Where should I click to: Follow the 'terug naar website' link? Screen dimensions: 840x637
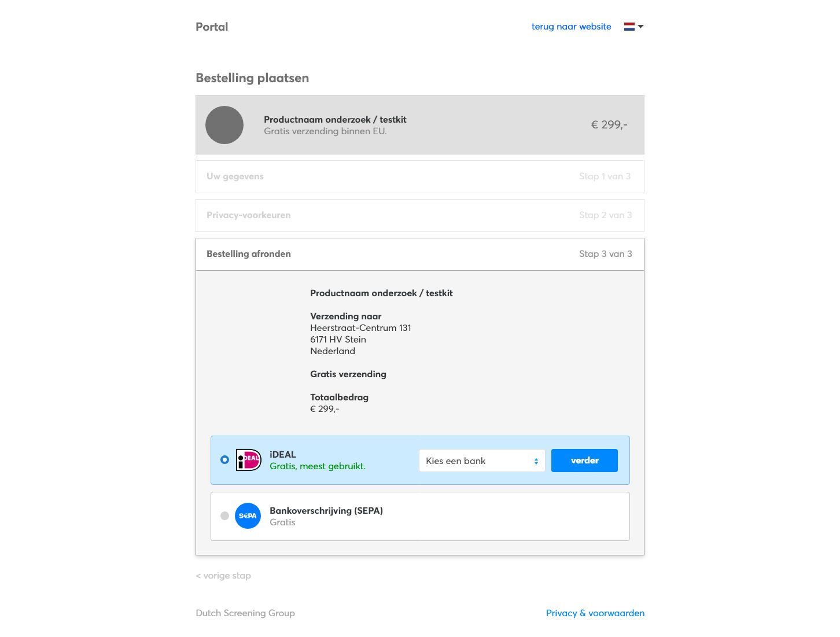tap(571, 27)
